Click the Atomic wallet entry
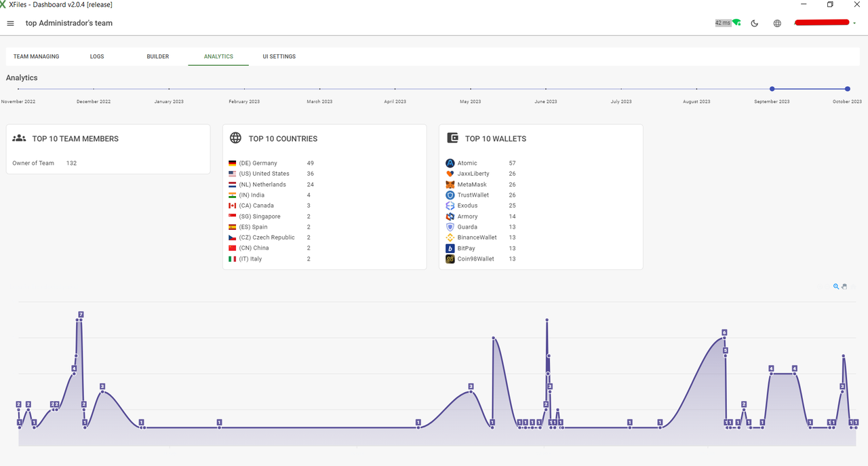Screen dimensions: 868x466 467,163
